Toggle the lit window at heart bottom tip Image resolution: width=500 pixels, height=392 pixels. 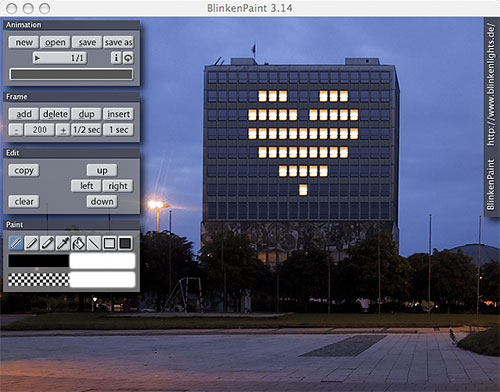point(303,190)
